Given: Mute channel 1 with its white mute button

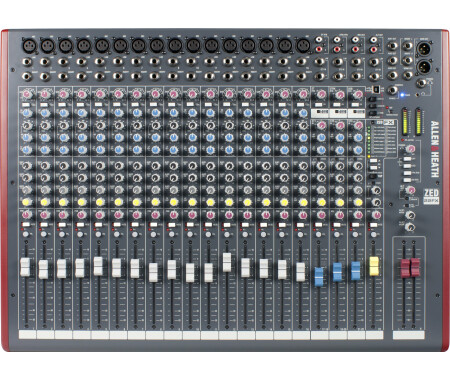Looking at the screenshot, I should point(26,225).
